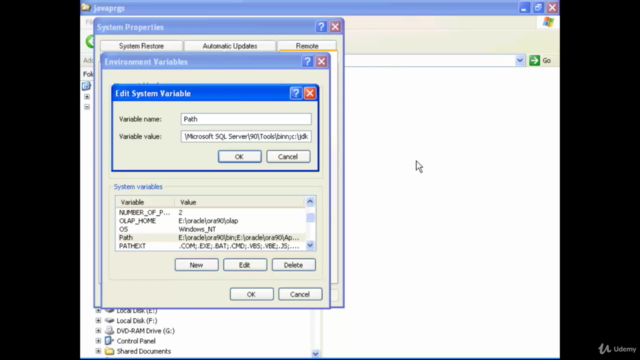The image size is (640, 360).
Task: Click the E:\oracle\ora90\olap value cell
Action: 208,221
